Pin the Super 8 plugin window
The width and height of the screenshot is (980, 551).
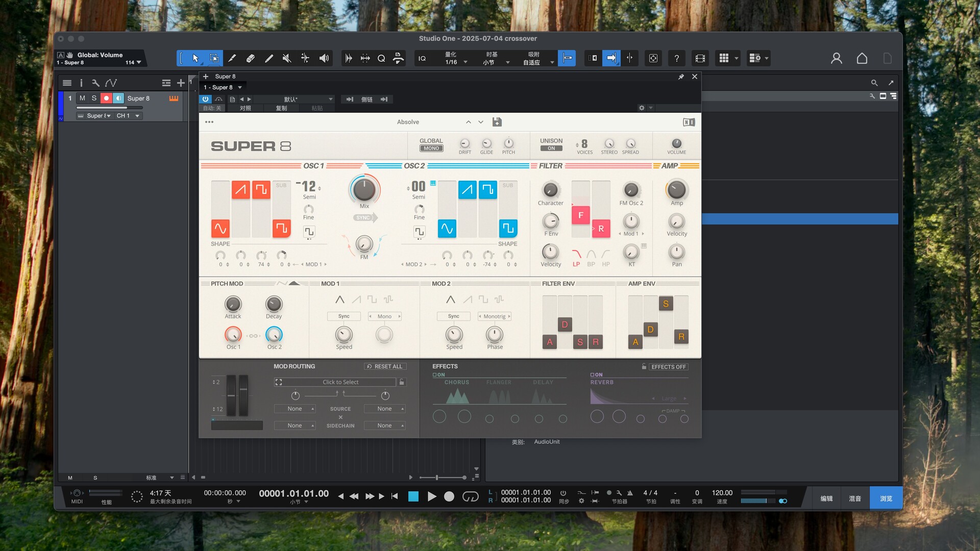(681, 77)
